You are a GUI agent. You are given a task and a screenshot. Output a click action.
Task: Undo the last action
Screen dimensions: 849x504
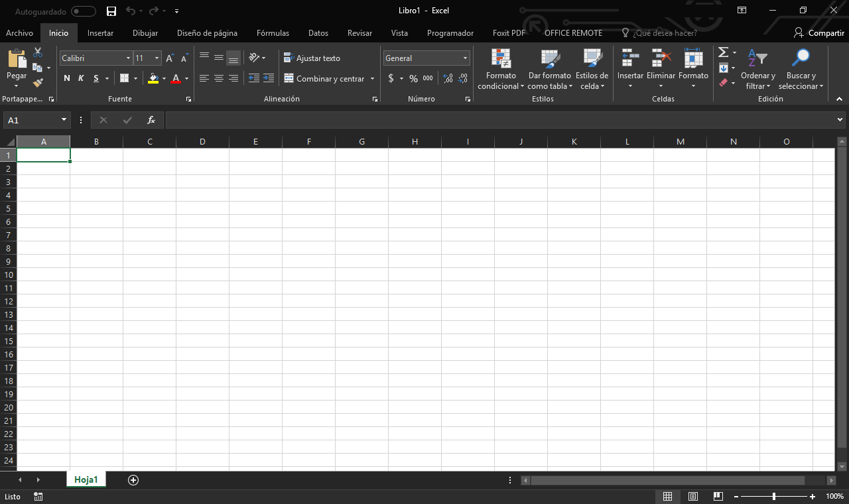pos(131,11)
